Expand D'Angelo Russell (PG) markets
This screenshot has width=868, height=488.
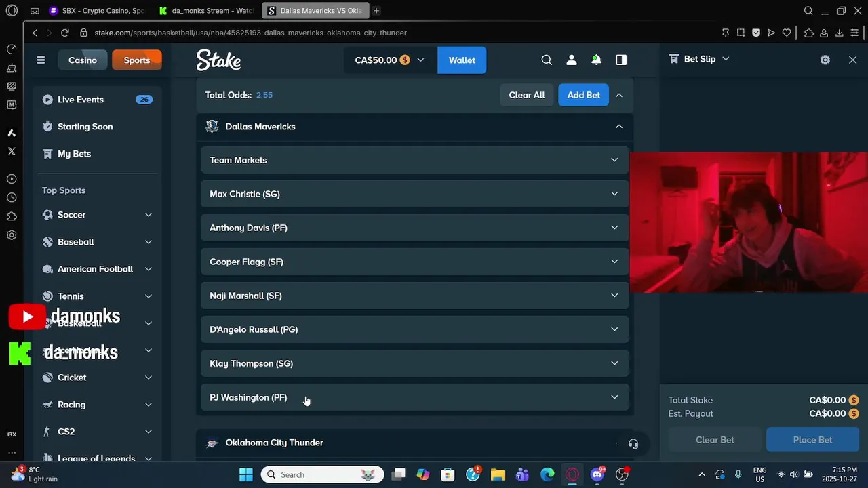(x=414, y=329)
